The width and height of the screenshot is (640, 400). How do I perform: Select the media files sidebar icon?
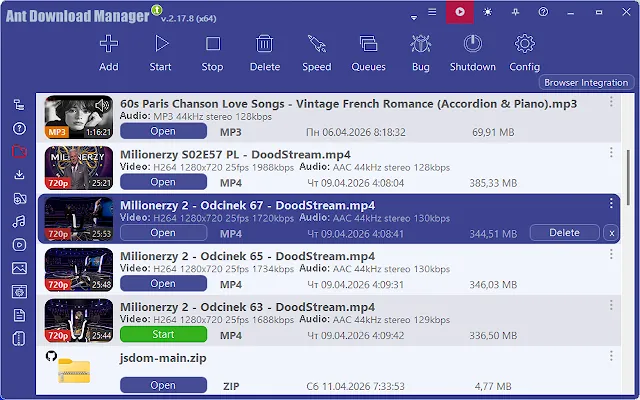19,198
